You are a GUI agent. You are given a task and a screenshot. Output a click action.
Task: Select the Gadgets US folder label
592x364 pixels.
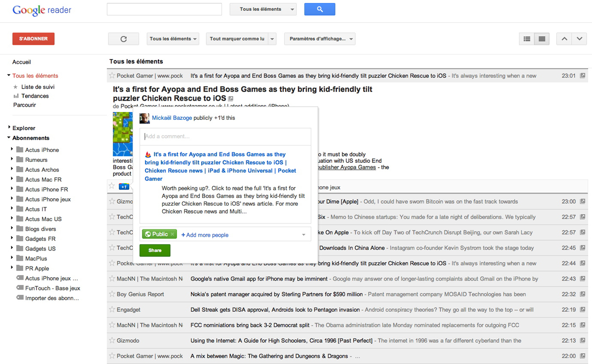(40, 249)
